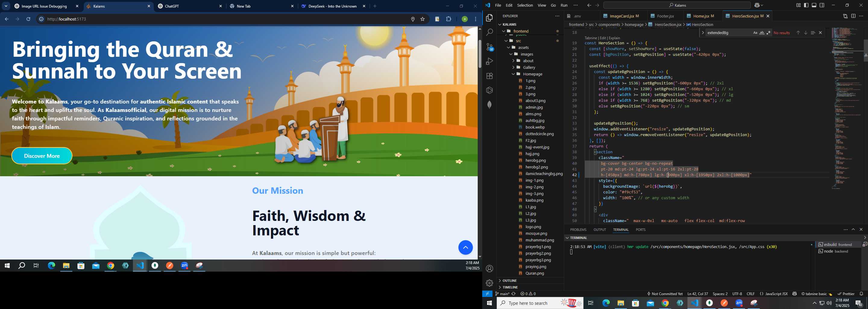Open the Selection menu
Viewport: 868px width, 309px height.
(525, 5)
